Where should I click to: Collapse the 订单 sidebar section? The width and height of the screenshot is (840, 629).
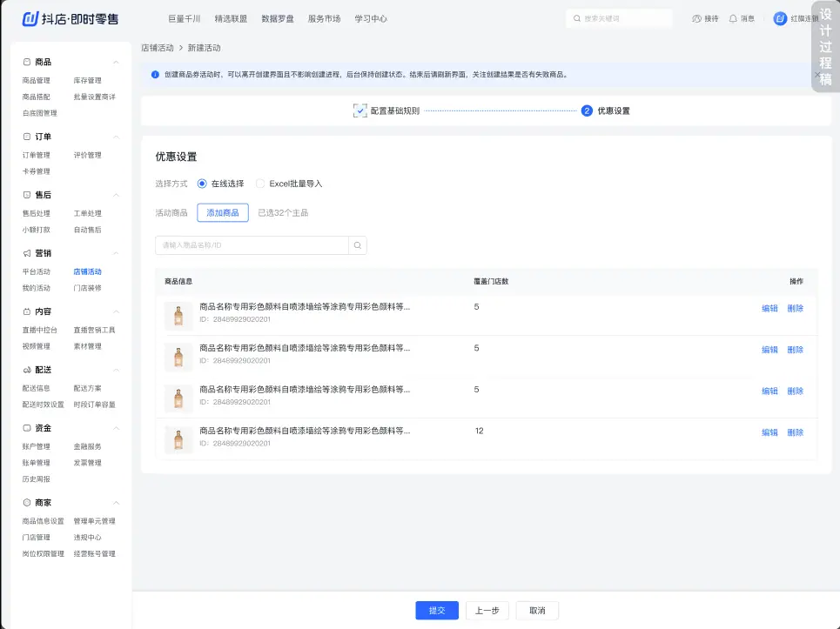tap(117, 137)
